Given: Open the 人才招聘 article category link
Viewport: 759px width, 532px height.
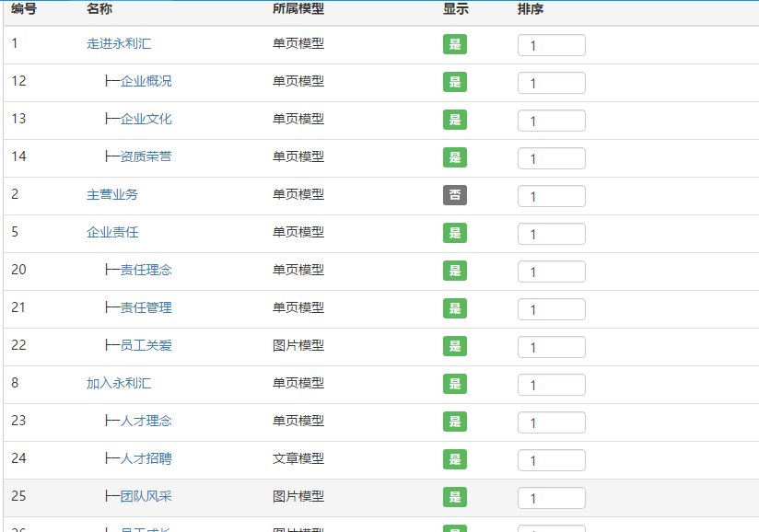Looking at the screenshot, I should coord(146,458).
